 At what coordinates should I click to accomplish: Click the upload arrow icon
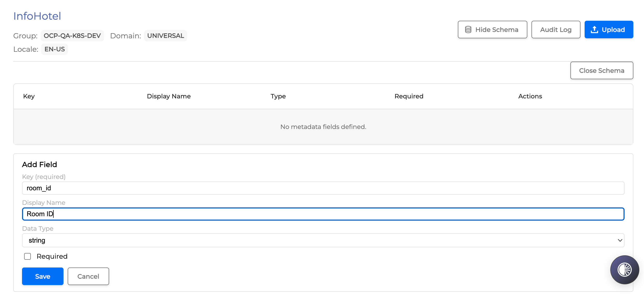pyautogui.click(x=594, y=30)
